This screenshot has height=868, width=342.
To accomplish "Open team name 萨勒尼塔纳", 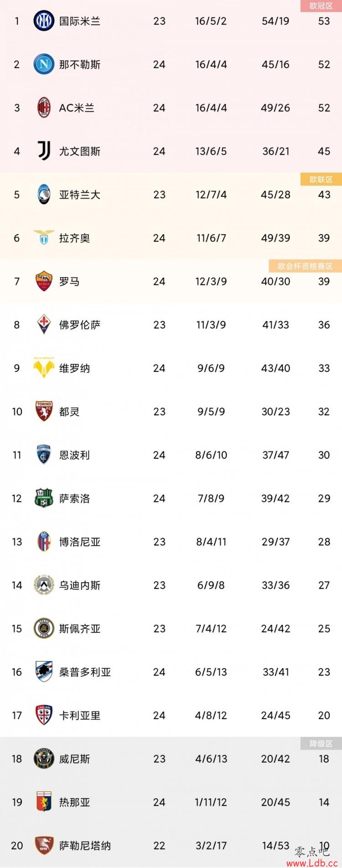I will click(85, 846).
